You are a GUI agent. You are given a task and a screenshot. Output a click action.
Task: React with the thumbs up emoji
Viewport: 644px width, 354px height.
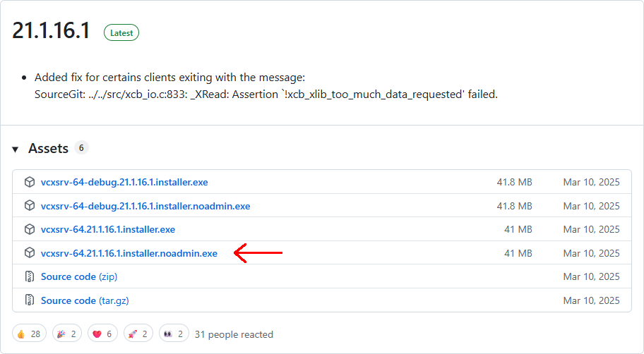click(x=30, y=334)
